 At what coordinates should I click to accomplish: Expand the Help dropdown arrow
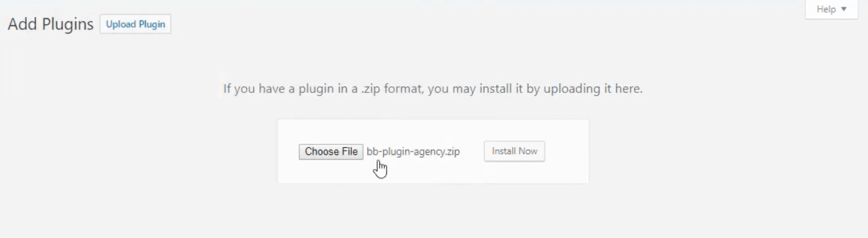[844, 9]
